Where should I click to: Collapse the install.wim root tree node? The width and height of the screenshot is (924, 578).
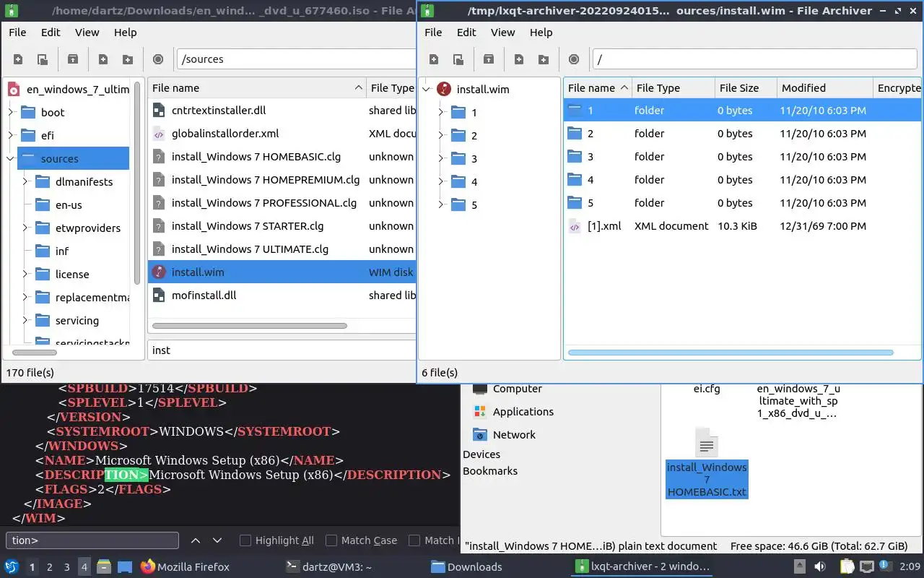tap(427, 90)
